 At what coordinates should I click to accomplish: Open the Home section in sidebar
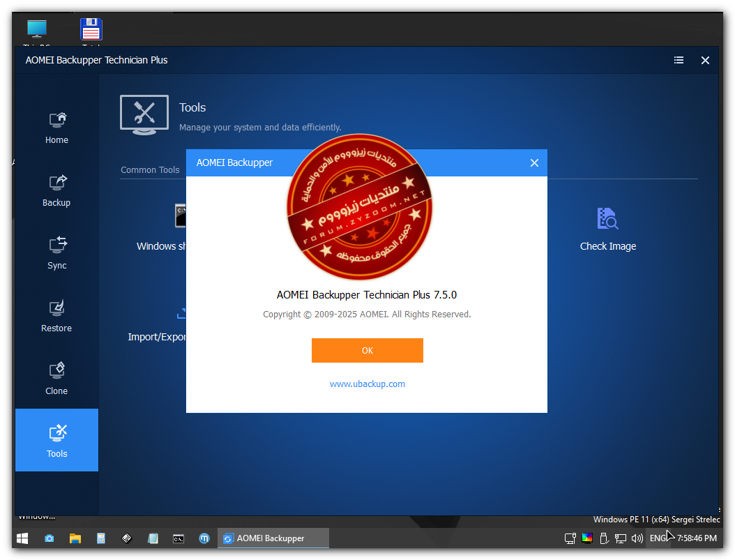(56, 128)
